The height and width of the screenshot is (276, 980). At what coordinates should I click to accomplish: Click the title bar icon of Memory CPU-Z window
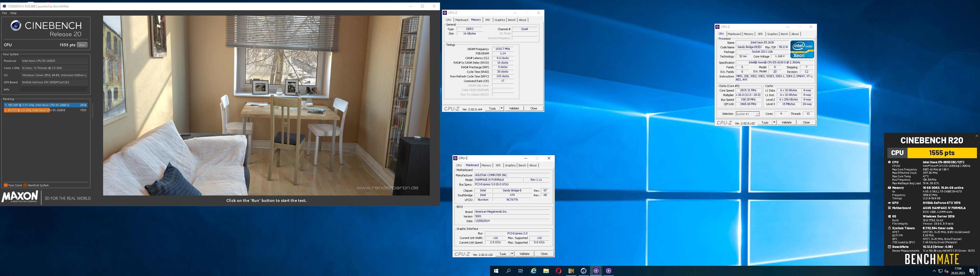pyautogui.click(x=445, y=13)
